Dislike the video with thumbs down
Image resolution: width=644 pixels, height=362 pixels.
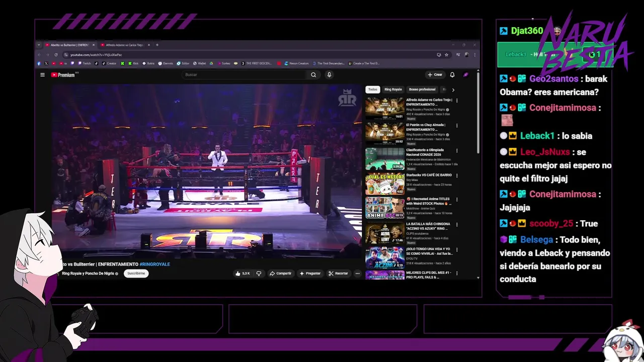point(259,274)
